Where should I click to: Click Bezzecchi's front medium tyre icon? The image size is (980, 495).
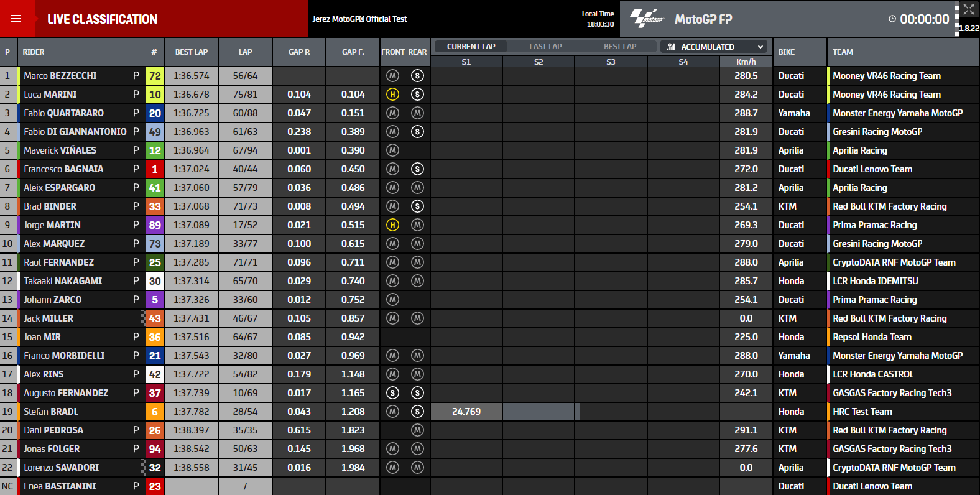point(392,76)
